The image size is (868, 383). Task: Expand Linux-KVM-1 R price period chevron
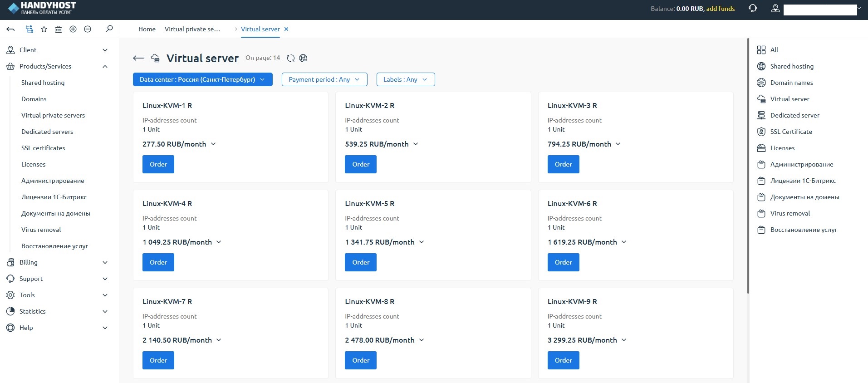[x=213, y=144]
